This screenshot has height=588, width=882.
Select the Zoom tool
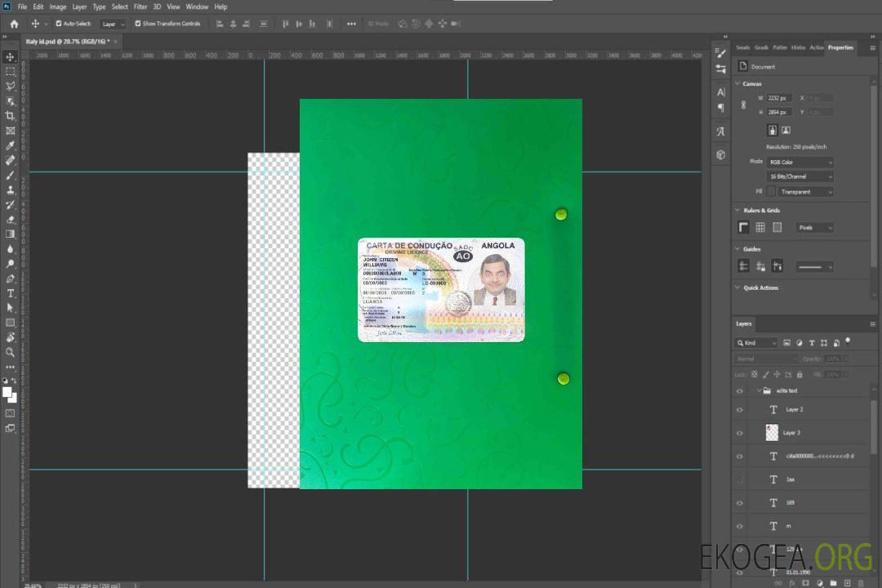(x=10, y=352)
